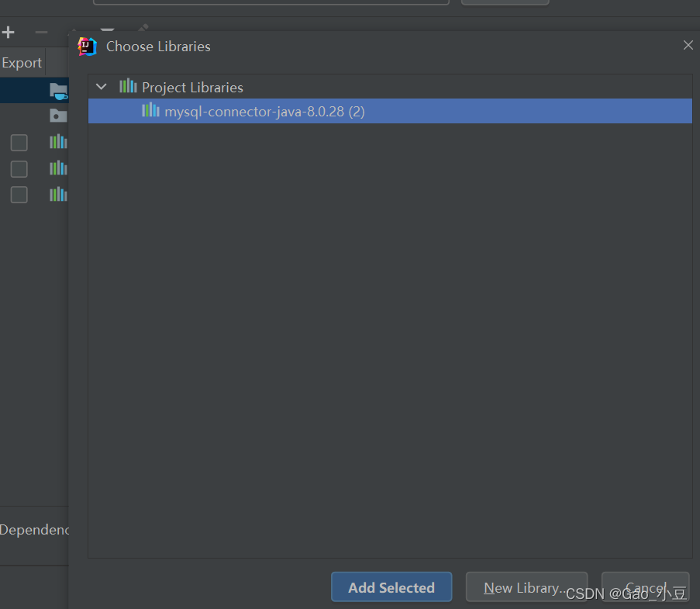Click the Export column header
The image size is (700, 609).
[x=22, y=63]
